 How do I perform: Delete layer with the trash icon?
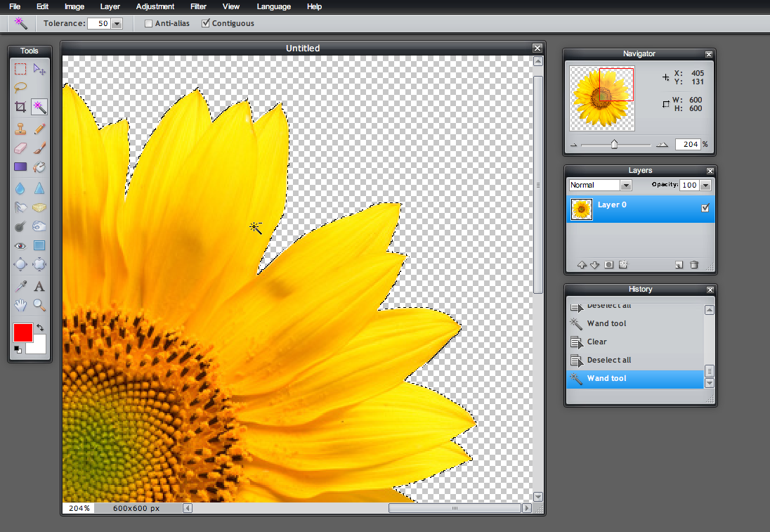click(x=694, y=265)
